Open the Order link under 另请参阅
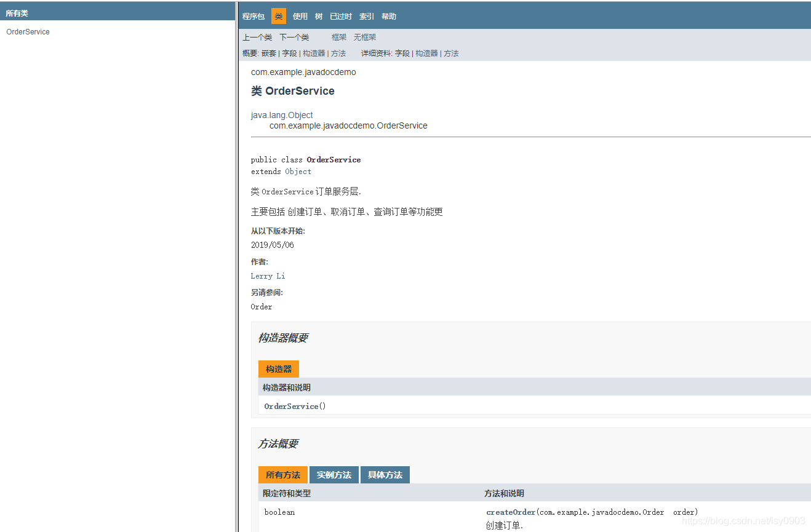Screen dimensions: 811x532 pos(262,307)
